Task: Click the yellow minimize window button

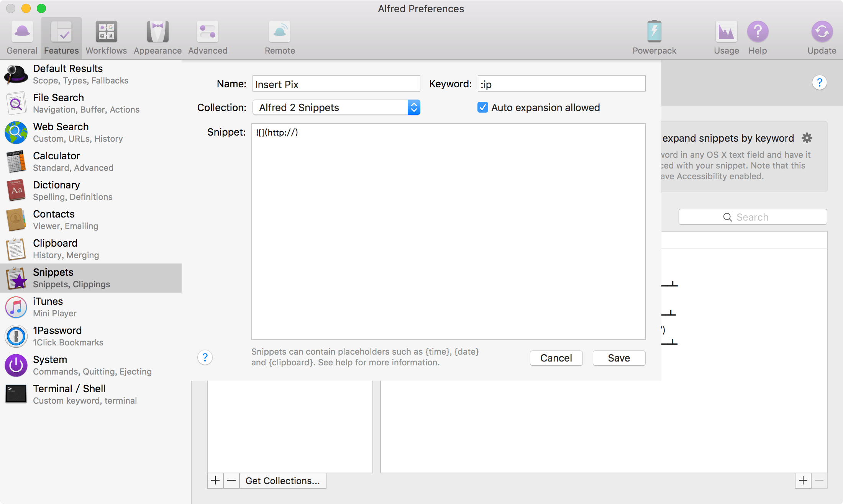Action: pos(26,8)
